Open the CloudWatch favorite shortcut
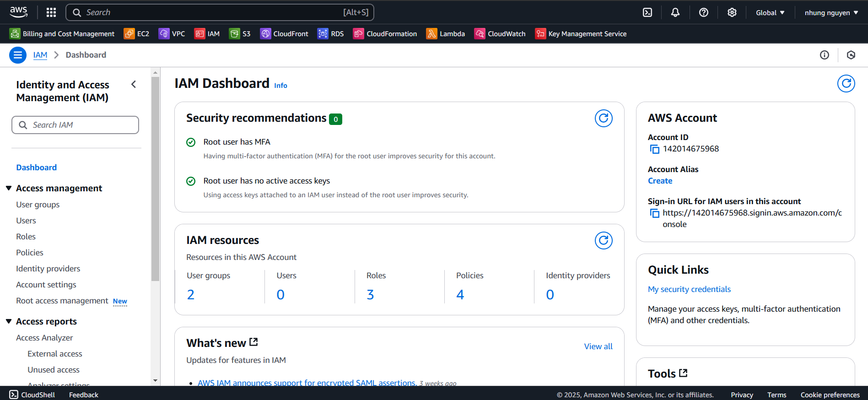The height and width of the screenshot is (400, 868). [500, 34]
